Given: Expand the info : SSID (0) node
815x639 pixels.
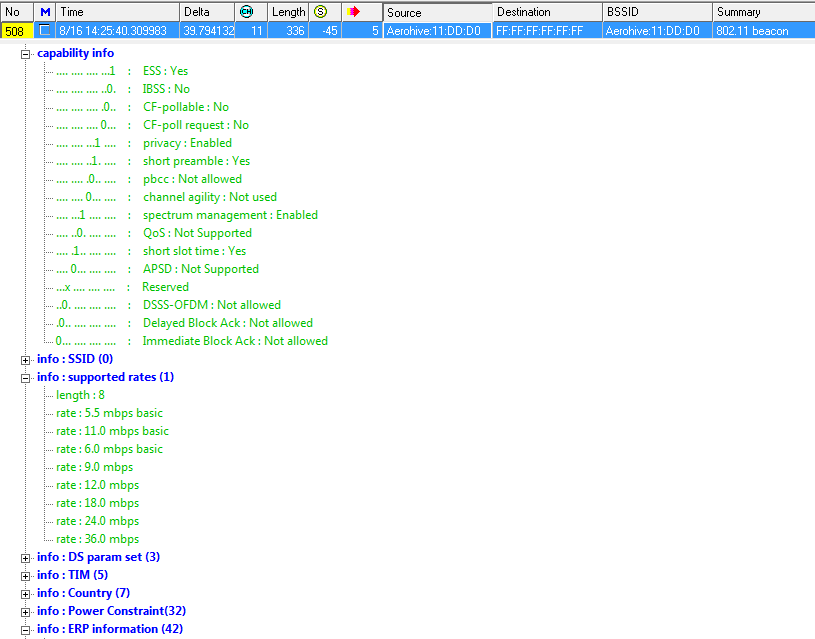Looking at the screenshot, I should pos(26,360).
